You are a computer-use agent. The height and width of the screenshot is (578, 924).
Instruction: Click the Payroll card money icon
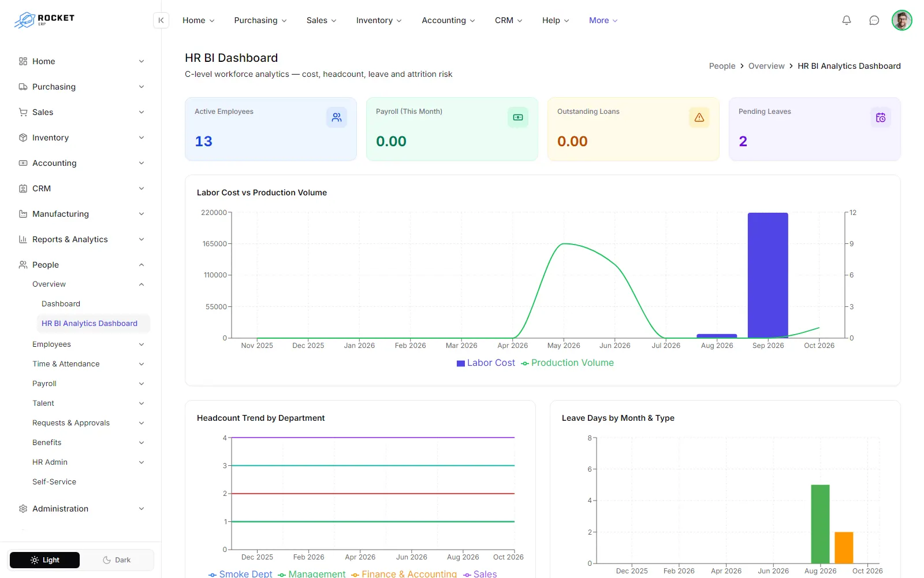click(x=518, y=117)
